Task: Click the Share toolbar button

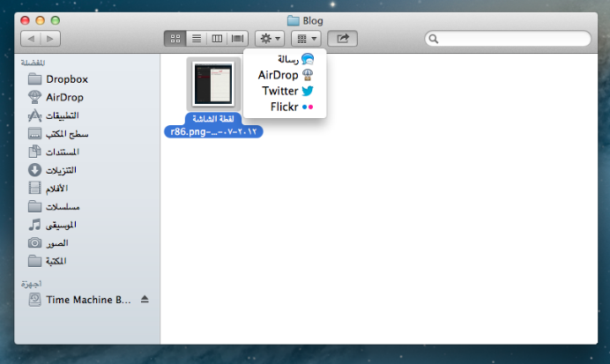Action: [342, 39]
